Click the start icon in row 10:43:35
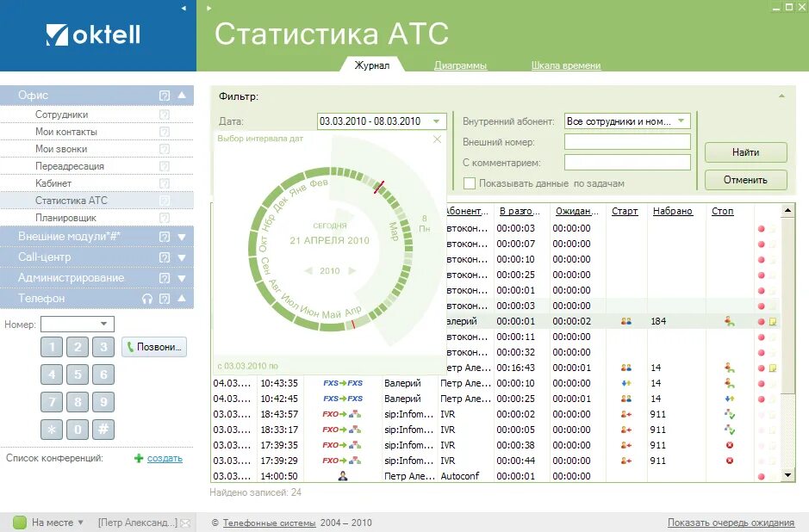The height and width of the screenshot is (532, 809). pos(626,383)
